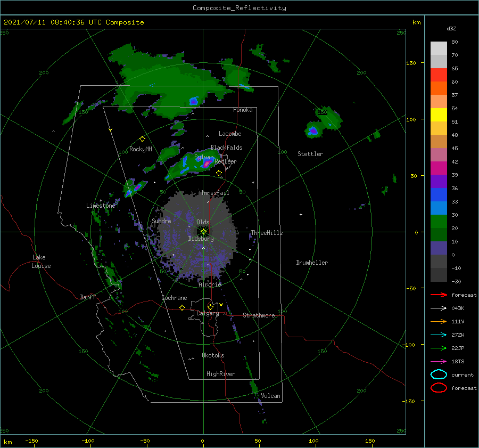Click the cyan current oval icon
The image size is (479, 448).
(439, 374)
